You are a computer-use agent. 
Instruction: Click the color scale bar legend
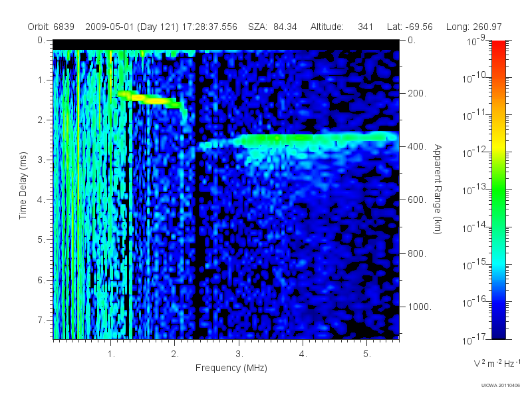coord(498,190)
